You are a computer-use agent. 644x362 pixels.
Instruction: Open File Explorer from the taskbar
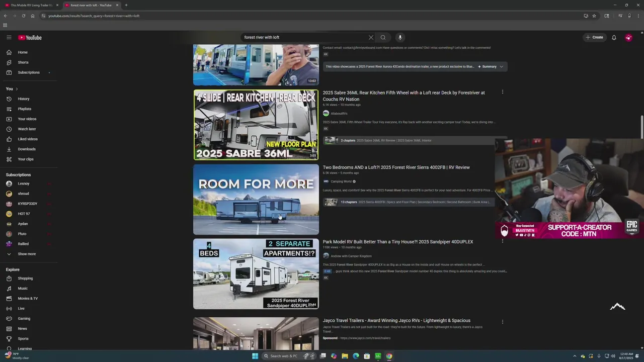click(345, 356)
